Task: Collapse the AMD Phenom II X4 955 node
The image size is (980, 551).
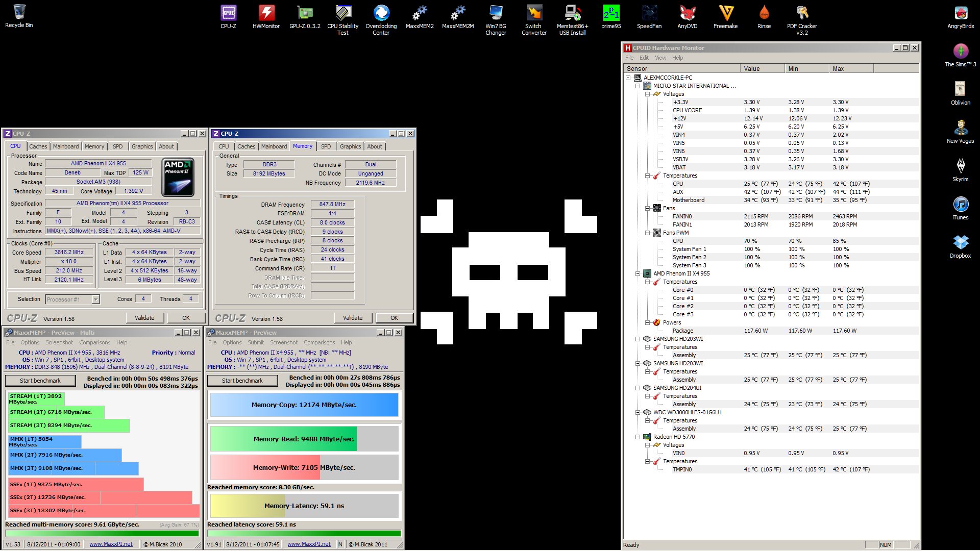Action: pos(638,274)
